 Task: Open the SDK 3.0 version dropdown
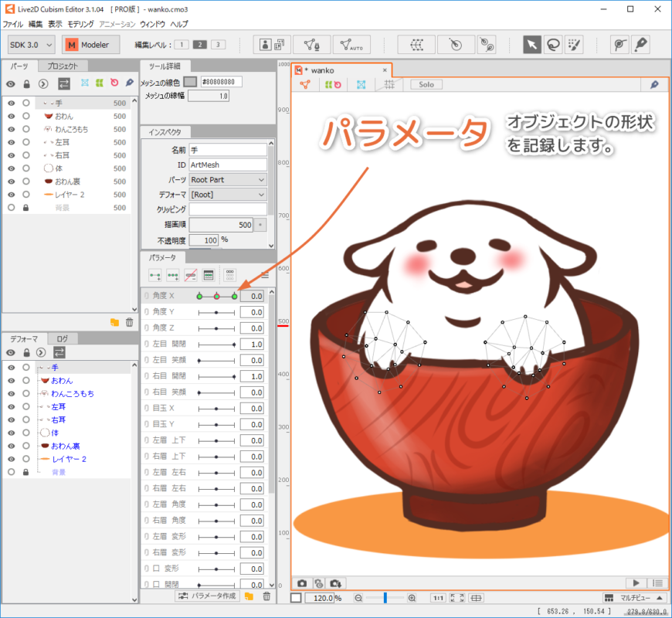(x=31, y=45)
